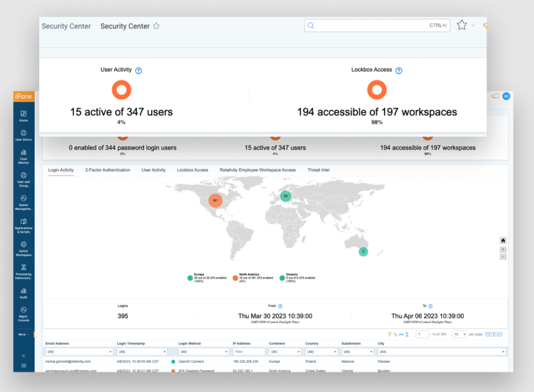Open Audit in the sidebar
Screen dimensions: 534x392
pyautogui.click(x=23, y=293)
